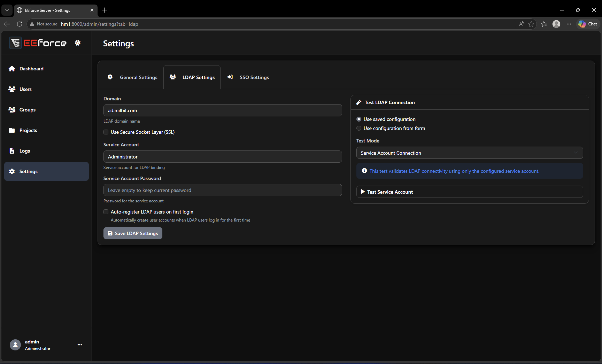Open Copilot Chat button

(588, 24)
